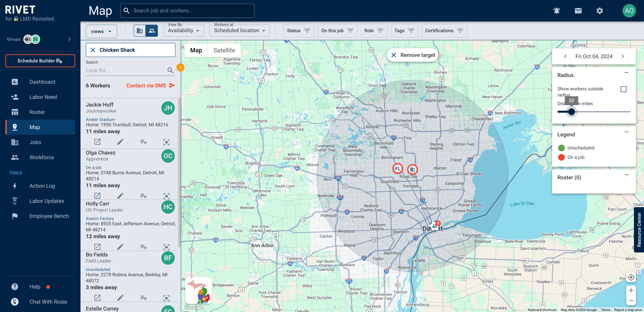Viewport: 644px width, 312px height.
Task: Open Jackie Huff's profile in new window
Action: [97, 142]
